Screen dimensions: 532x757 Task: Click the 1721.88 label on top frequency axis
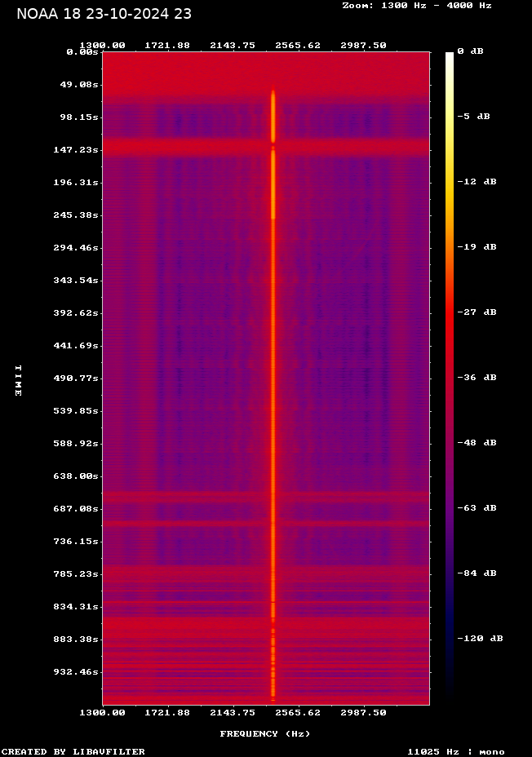167,46
